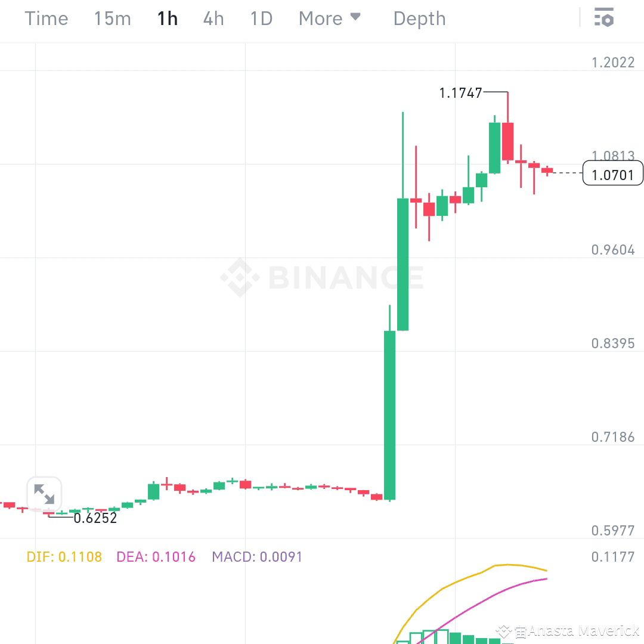Open the Depth view
The image size is (644, 644).
(419, 18)
